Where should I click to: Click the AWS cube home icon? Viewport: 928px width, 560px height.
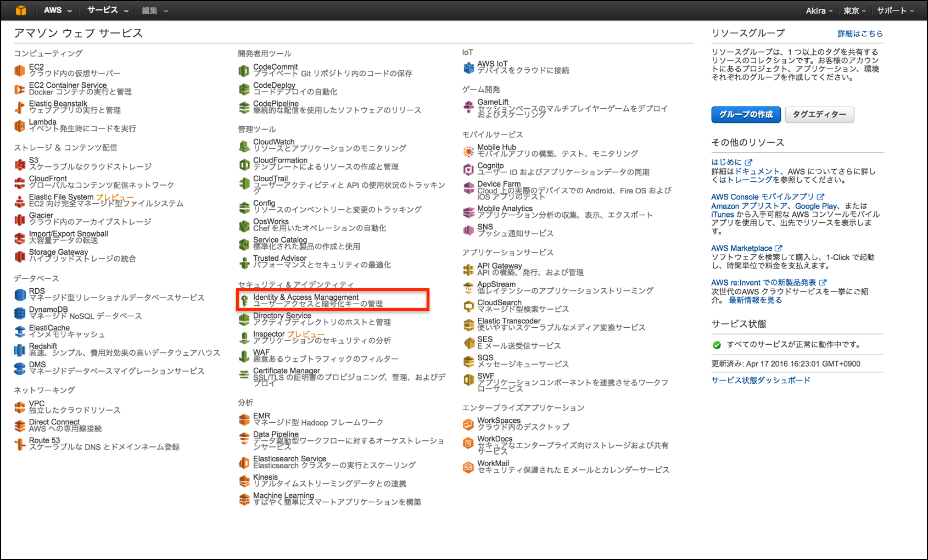point(20,10)
